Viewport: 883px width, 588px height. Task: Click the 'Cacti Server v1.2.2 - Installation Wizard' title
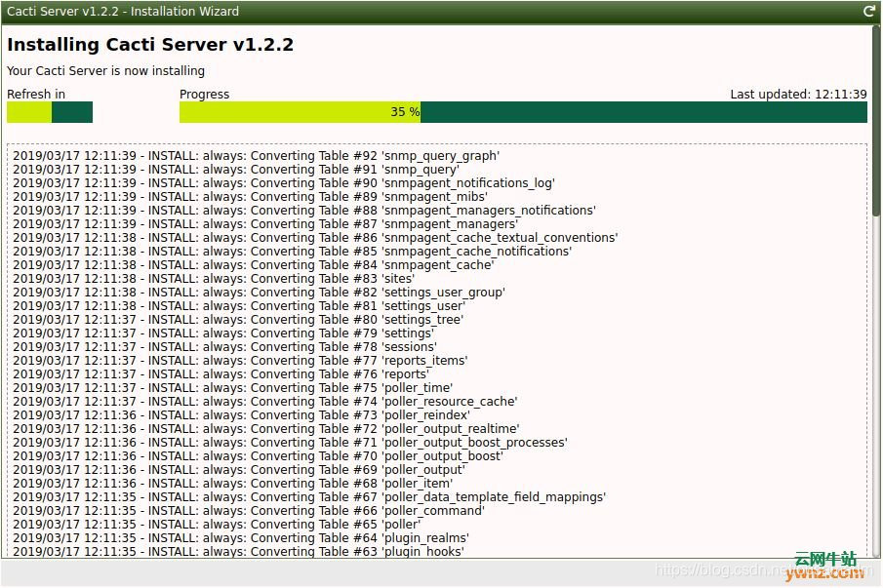click(123, 12)
